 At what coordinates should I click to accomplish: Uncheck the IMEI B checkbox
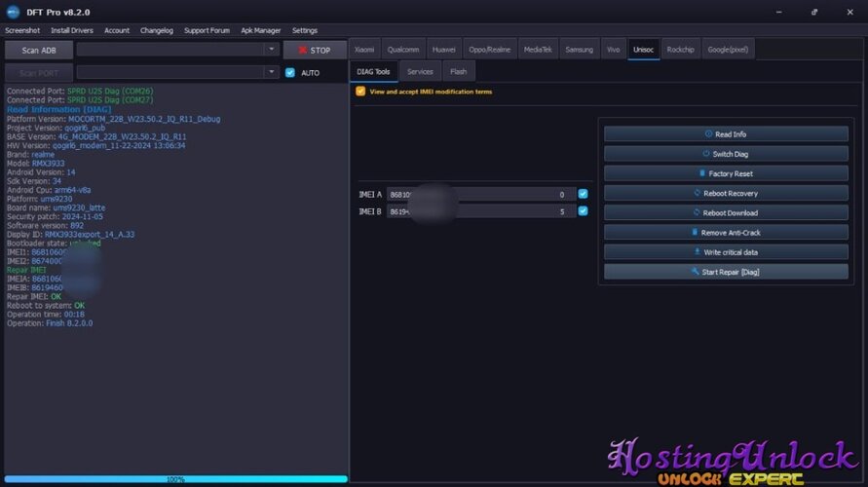tap(583, 210)
